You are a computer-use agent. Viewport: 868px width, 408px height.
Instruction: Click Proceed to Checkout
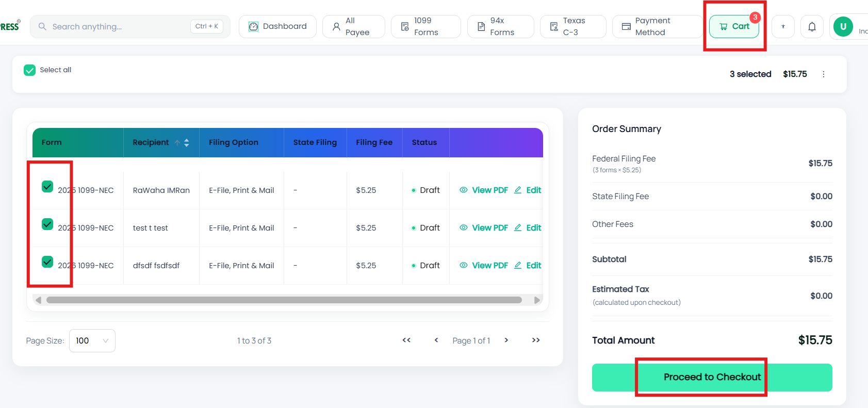pos(712,377)
